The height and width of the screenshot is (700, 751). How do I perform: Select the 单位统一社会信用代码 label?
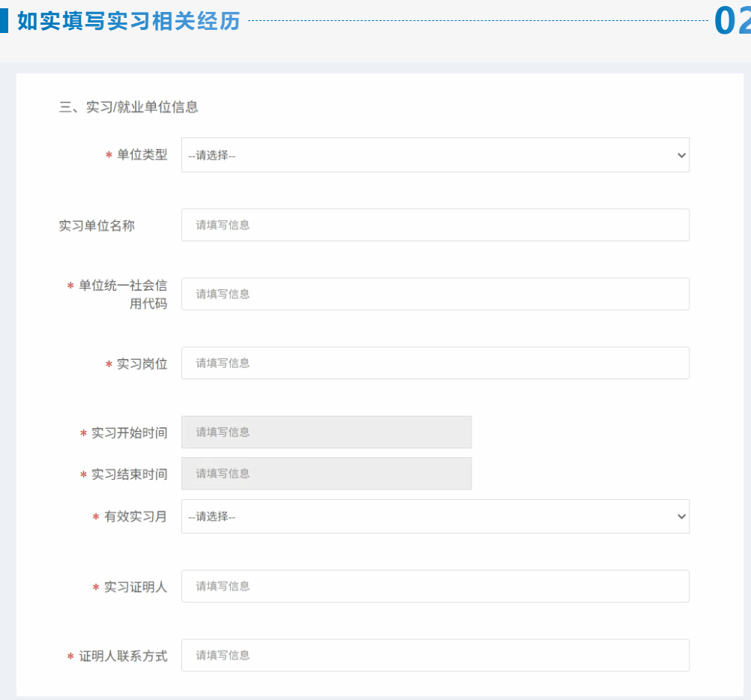122,295
